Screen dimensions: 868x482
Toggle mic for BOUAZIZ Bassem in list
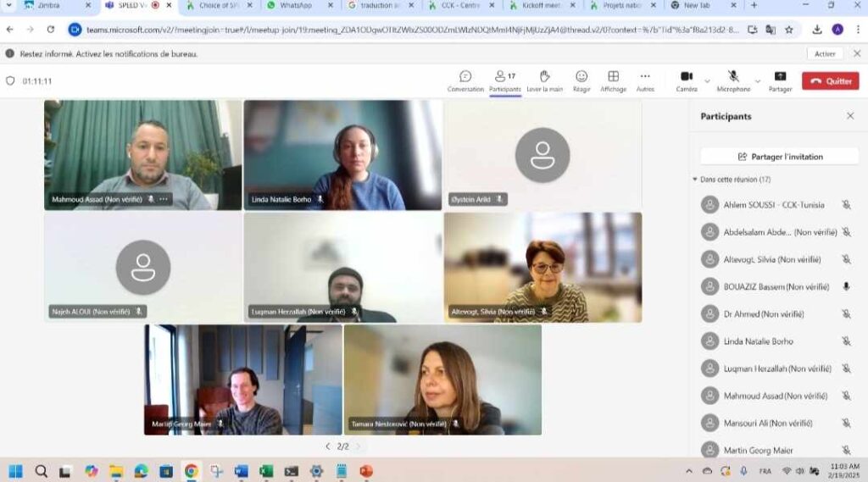point(846,287)
